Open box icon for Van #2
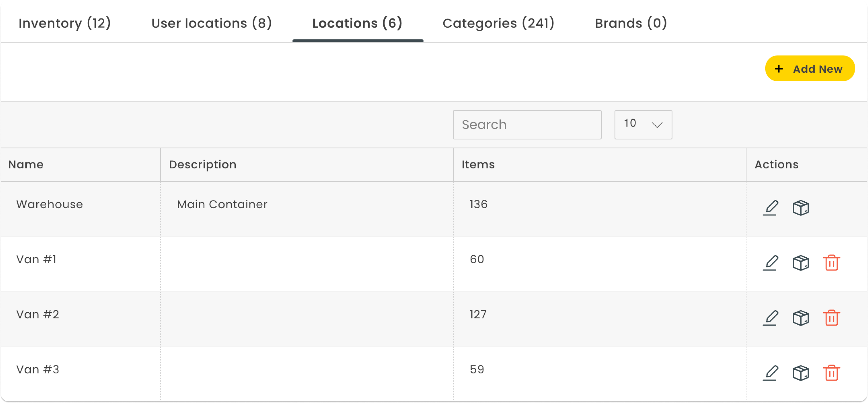The width and height of the screenshot is (868, 403). click(801, 318)
